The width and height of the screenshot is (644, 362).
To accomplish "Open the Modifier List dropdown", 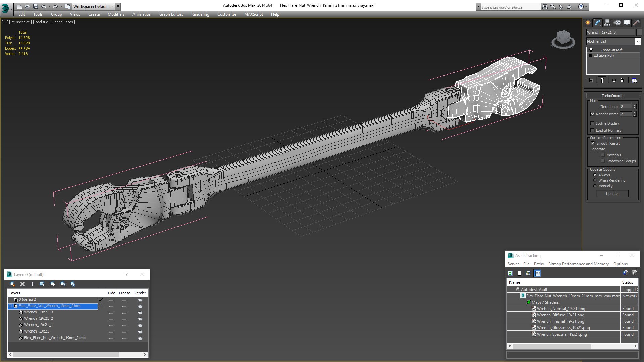I will click(x=637, y=41).
